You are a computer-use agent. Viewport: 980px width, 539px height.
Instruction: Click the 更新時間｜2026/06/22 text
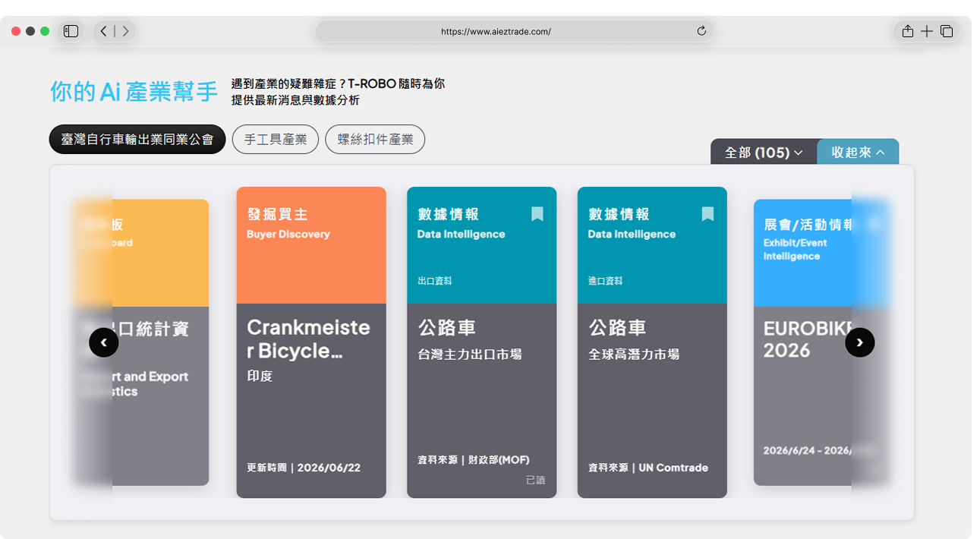coord(304,468)
